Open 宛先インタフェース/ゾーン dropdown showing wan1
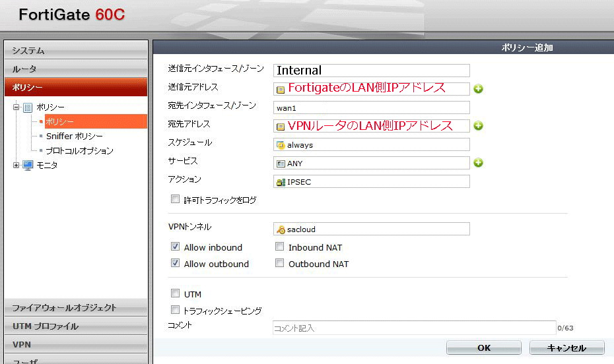 [371, 107]
